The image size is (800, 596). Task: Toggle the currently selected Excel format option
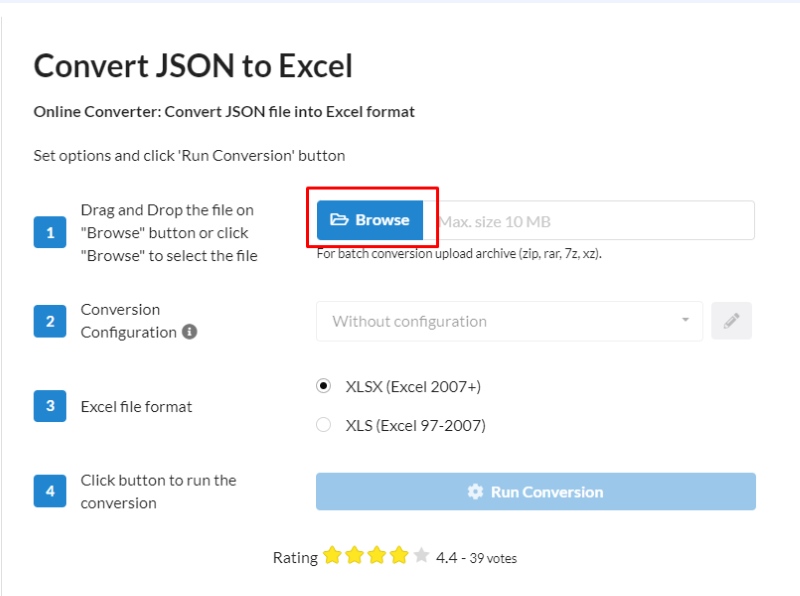(x=324, y=386)
